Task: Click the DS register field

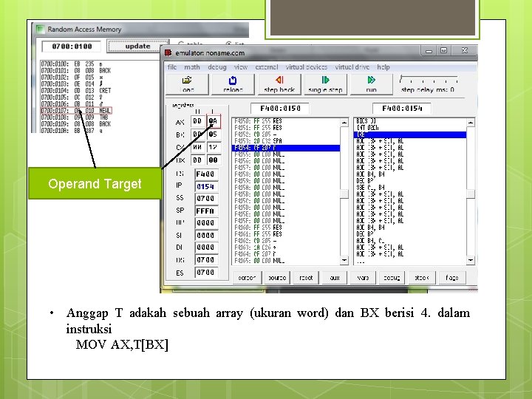Action: pyautogui.click(x=206, y=260)
